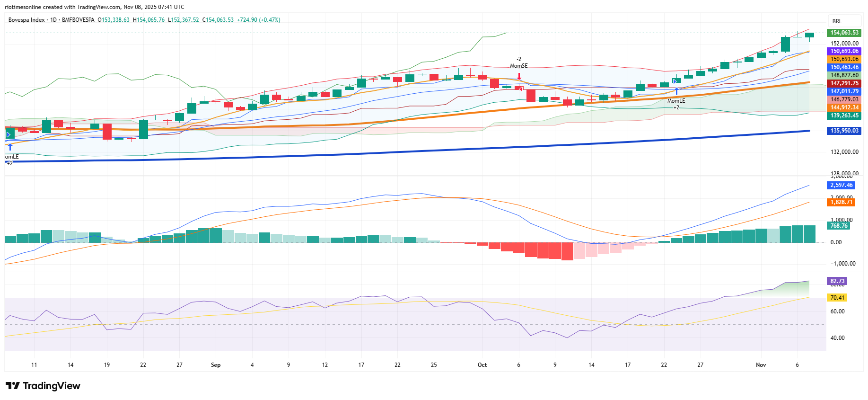Screen dimensions: 868x400
Task: Open the BRL currency selector
Action: pyautogui.click(x=837, y=21)
